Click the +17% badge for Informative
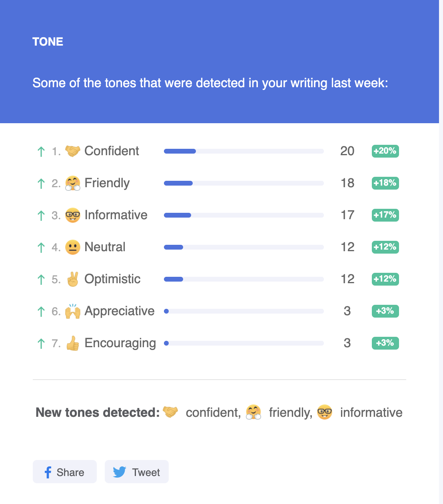The image size is (443, 504). 385,215
